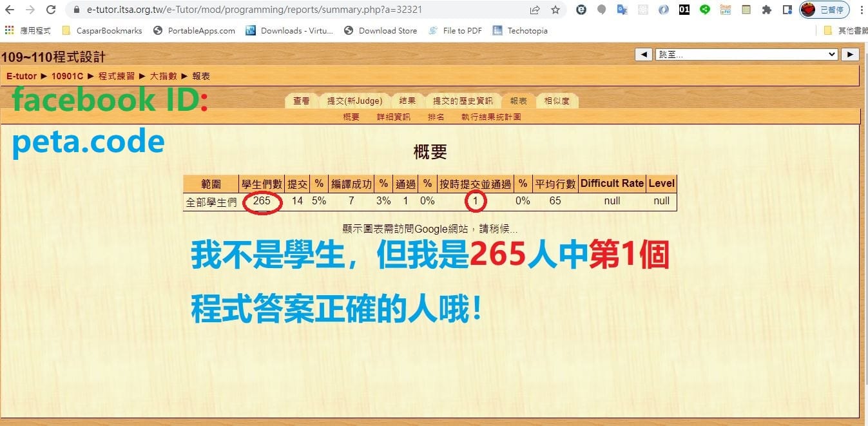Image resolution: width=868 pixels, height=426 pixels.
Task: Click the green share extension icon
Action: click(704, 10)
